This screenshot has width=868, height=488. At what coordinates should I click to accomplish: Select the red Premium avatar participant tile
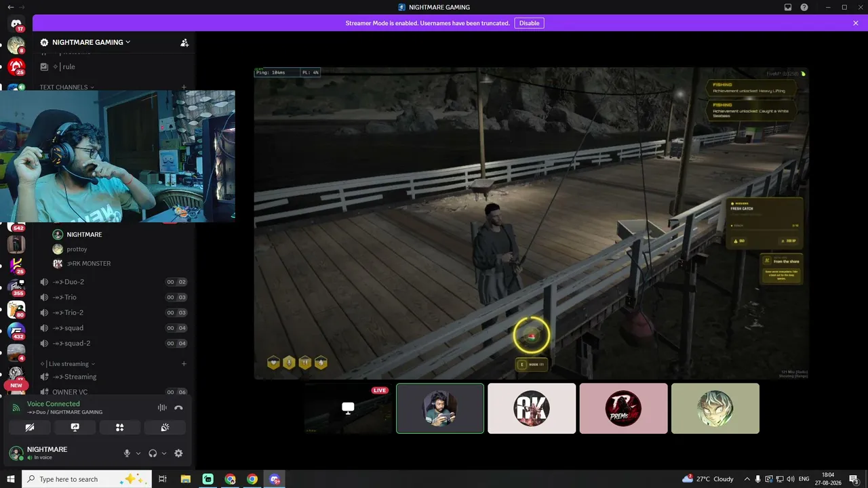point(623,408)
